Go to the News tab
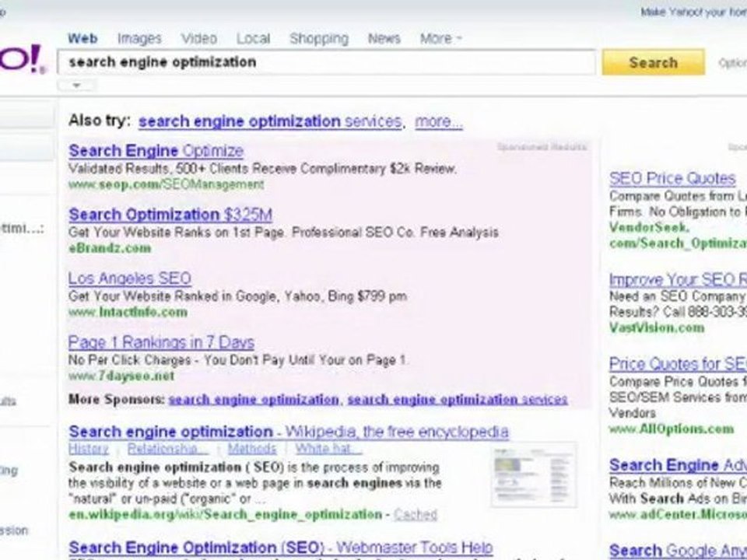Image resolution: width=747 pixels, height=560 pixels. click(x=384, y=38)
